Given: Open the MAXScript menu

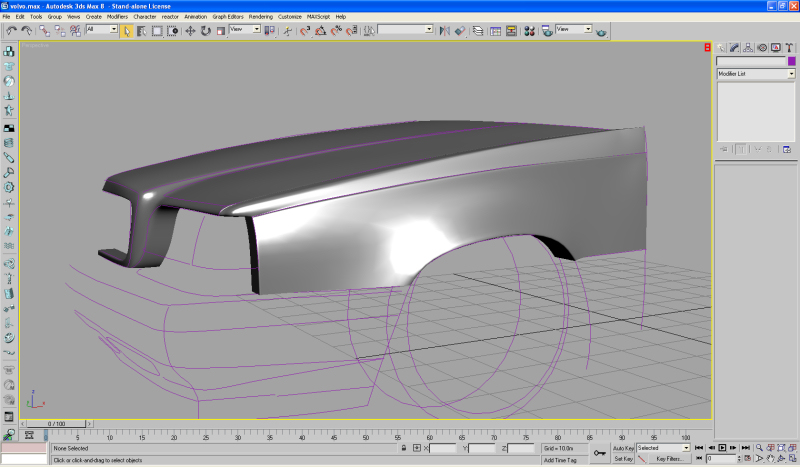Looking at the screenshot, I should 318,17.
